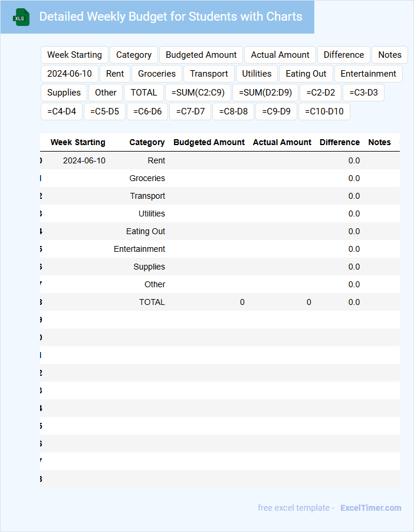Select the 'Groceries' tag chip
Viewport: 414px width, 532px height.
(x=156, y=74)
